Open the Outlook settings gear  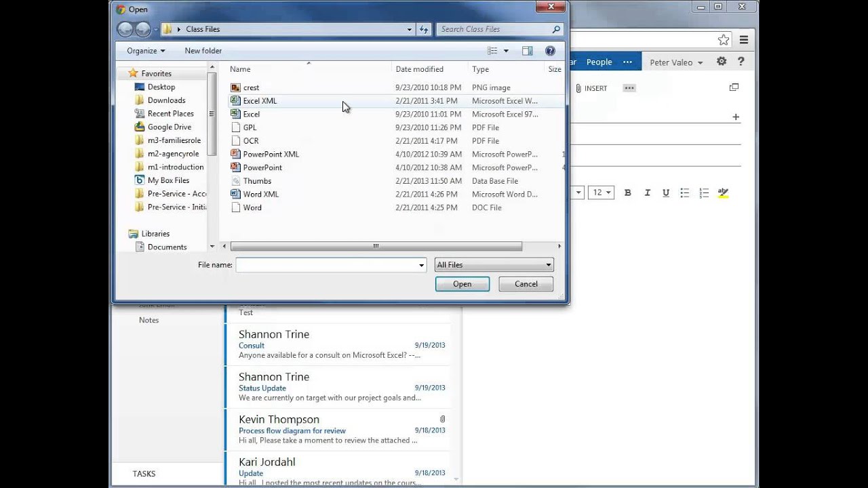click(722, 62)
